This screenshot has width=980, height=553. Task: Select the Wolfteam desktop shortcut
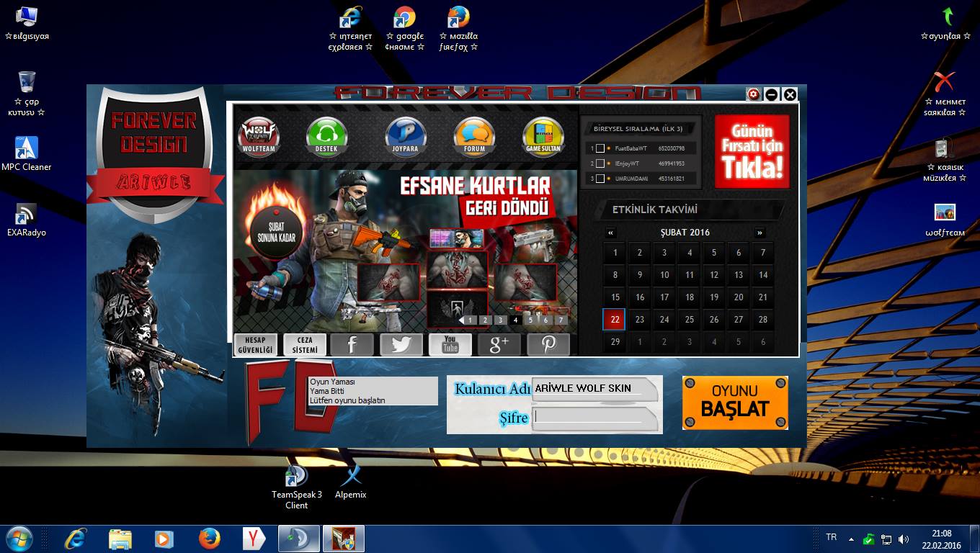point(945,220)
